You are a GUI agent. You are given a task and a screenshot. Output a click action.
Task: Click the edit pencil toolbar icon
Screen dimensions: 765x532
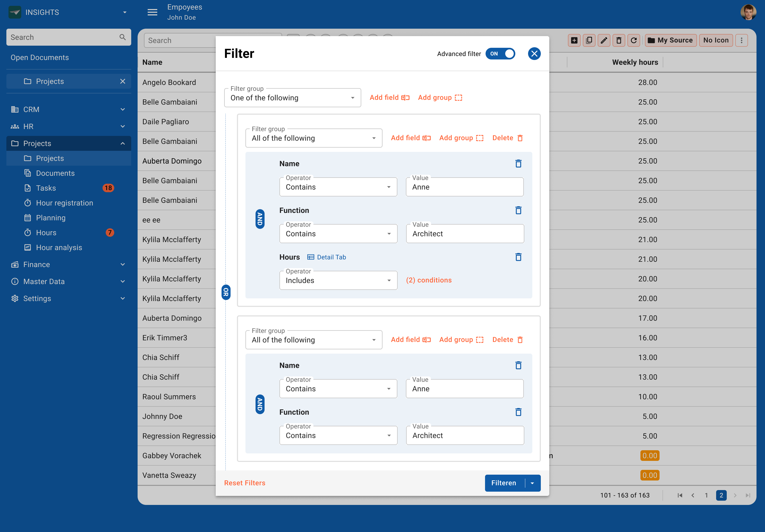click(x=604, y=40)
